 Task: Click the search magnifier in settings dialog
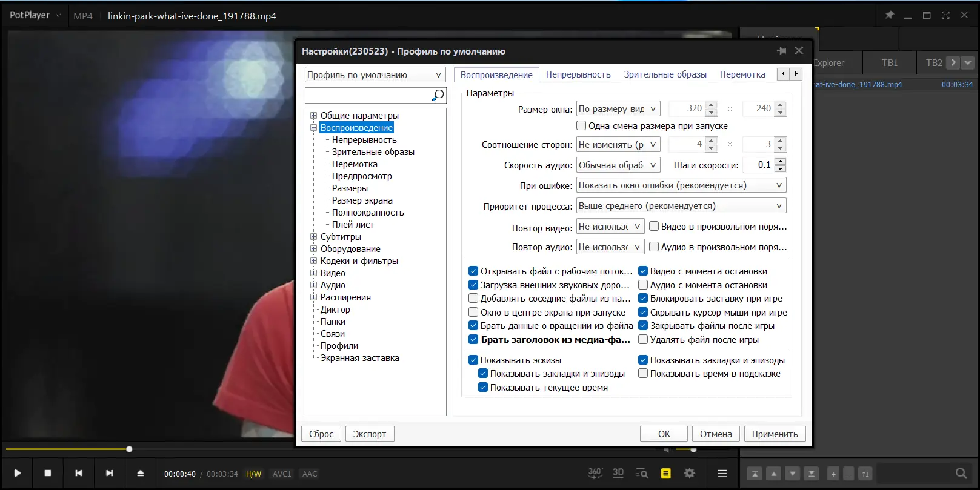438,95
